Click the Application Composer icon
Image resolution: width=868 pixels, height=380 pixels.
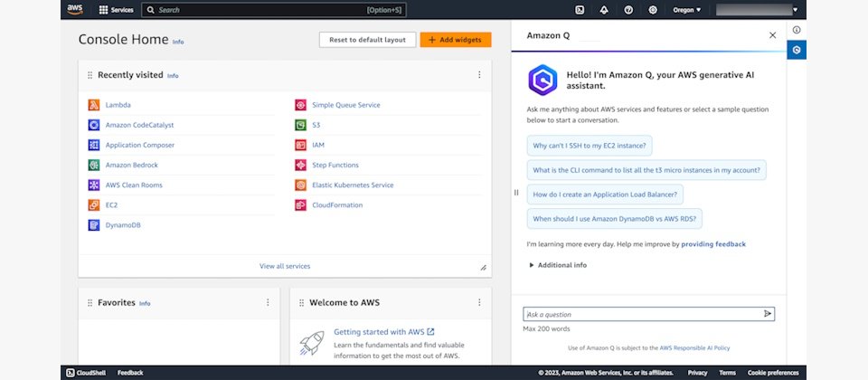pyautogui.click(x=93, y=145)
